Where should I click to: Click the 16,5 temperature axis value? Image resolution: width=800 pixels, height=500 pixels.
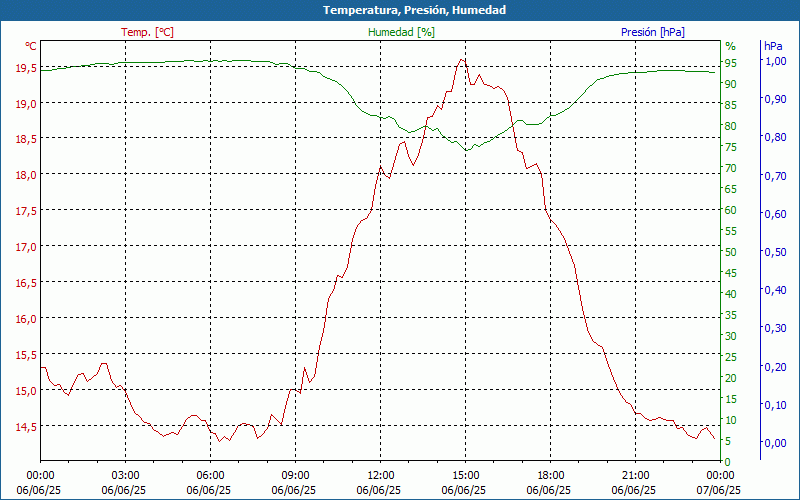tap(28, 283)
